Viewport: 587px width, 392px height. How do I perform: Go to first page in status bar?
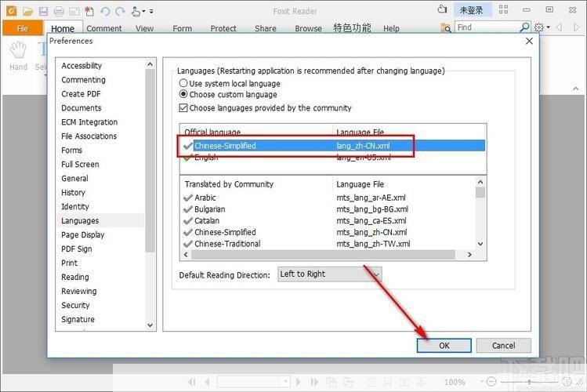pos(192,382)
